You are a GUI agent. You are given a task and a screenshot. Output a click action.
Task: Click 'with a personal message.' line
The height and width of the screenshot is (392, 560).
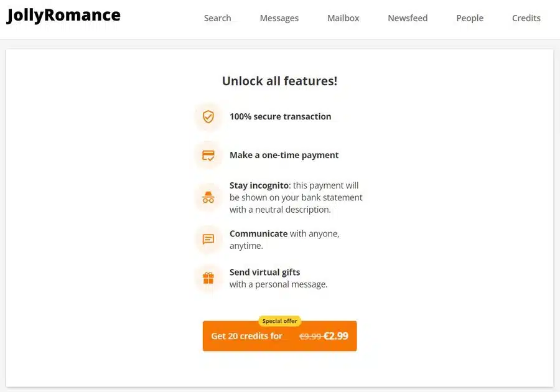click(278, 284)
